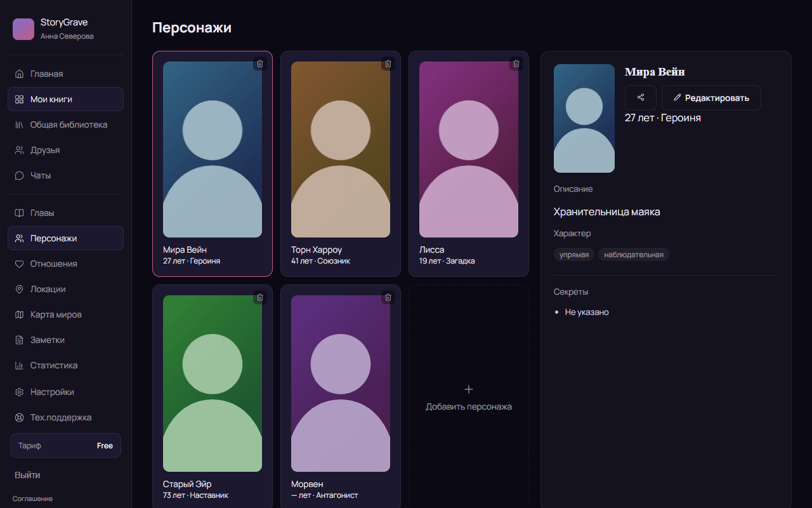Screen dimensions: 812x508
Task: Click the Редактировать button
Action: [x=711, y=98]
